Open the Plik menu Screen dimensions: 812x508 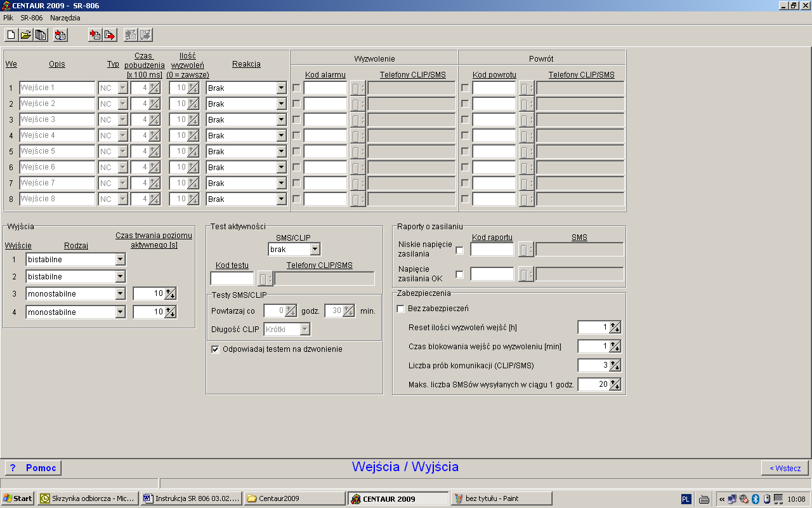pyautogui.click(x=8, y=18)
